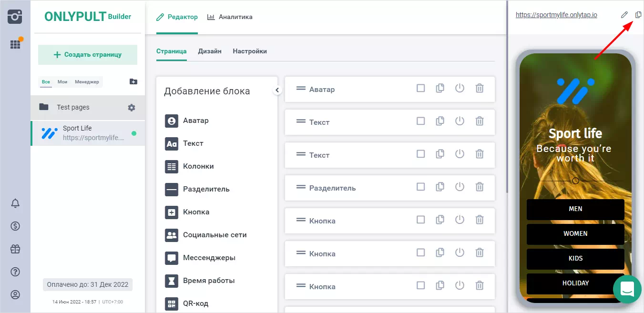Tick the checkbox on the Разделитель block
644x313 pixels.
[x=420, y=187]
